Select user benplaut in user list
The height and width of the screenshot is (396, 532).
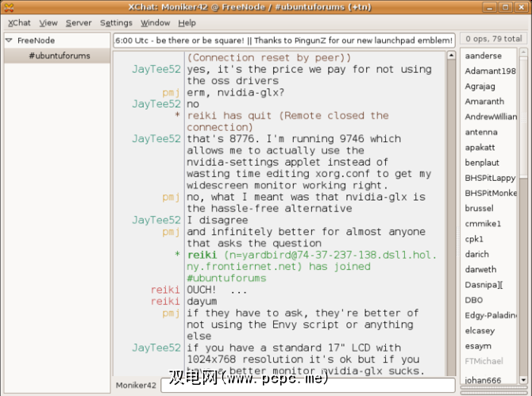coord(482,163)
